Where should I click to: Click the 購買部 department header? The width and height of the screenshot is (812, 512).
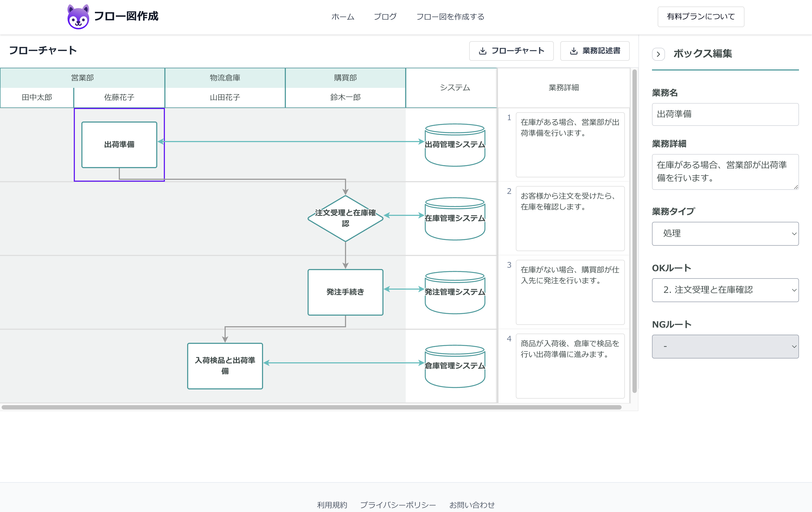[345, 78]
